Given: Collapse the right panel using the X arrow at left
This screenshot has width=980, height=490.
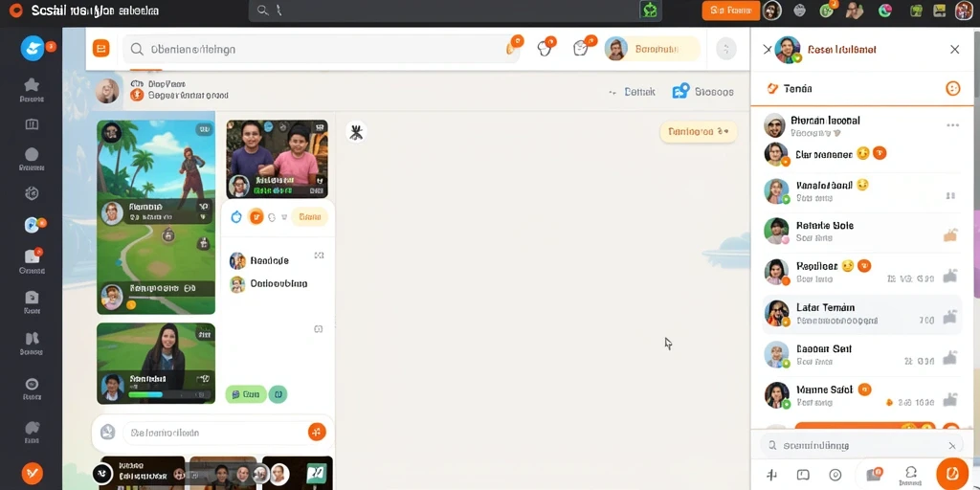Looking at the screenshot, I should click(x=767, y=50).
